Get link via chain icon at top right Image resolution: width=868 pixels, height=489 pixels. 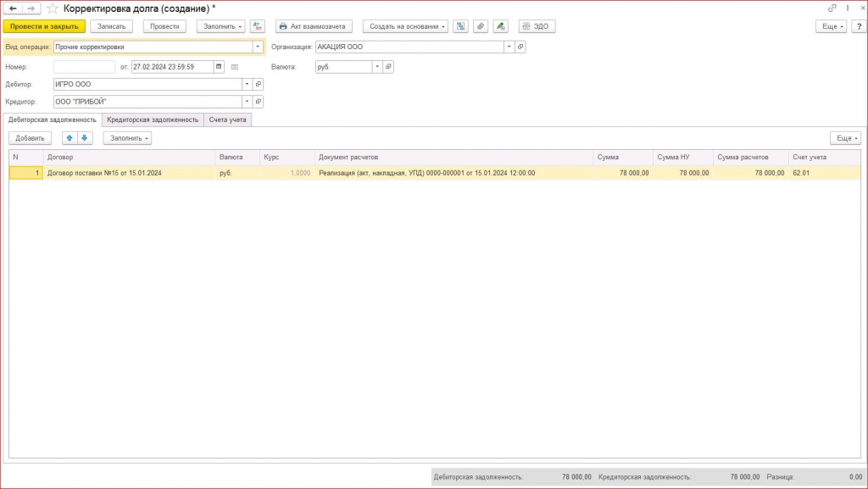click(832, 8)
